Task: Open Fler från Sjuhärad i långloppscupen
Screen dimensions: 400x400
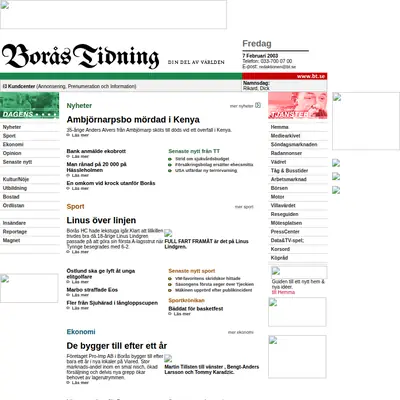Action: [112, 303]
